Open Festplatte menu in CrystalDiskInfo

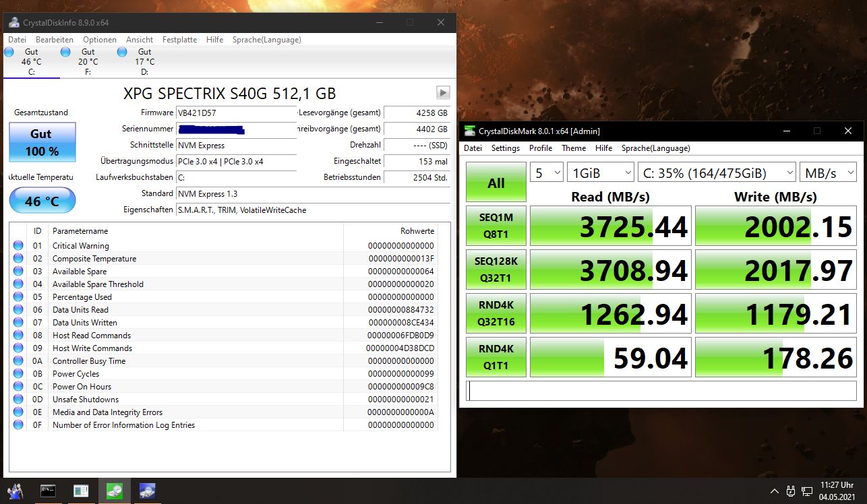pos(180,40)
